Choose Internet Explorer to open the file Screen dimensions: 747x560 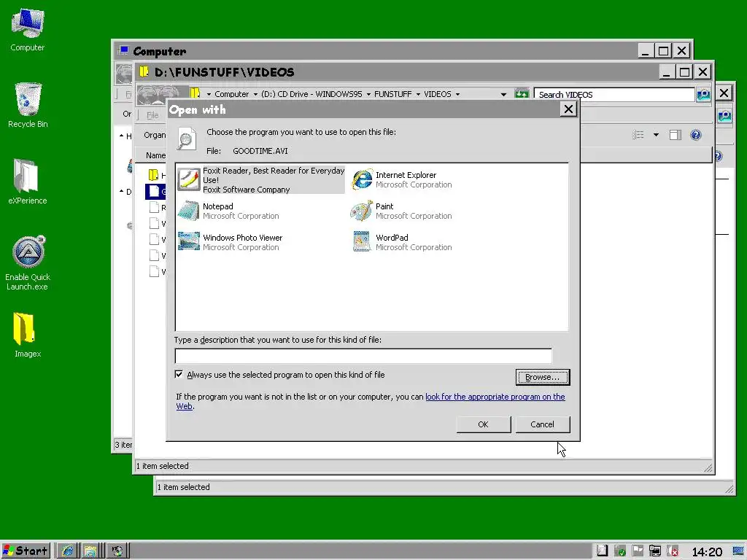click(x=402, y=180)
